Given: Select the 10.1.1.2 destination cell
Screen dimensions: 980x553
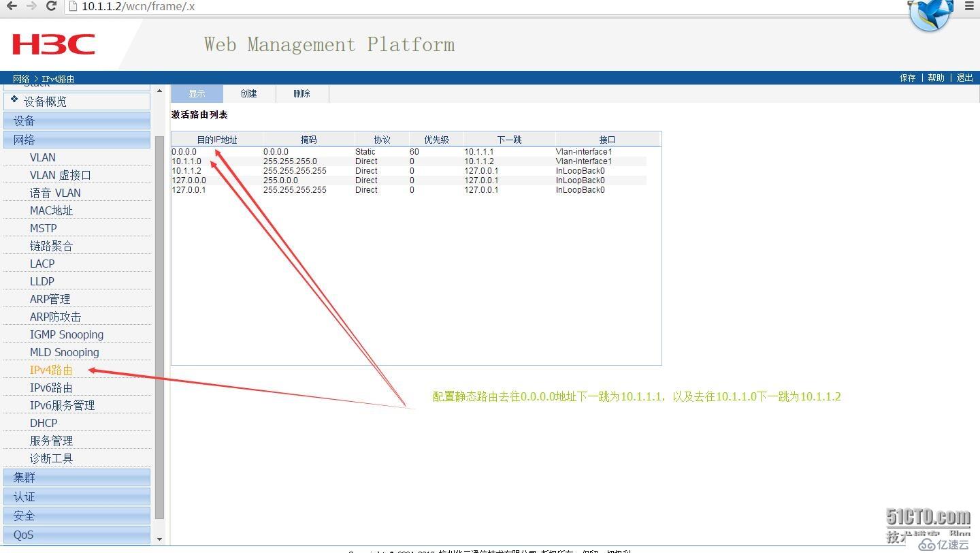Looking at the screenshot, I should tap(186, 171).
